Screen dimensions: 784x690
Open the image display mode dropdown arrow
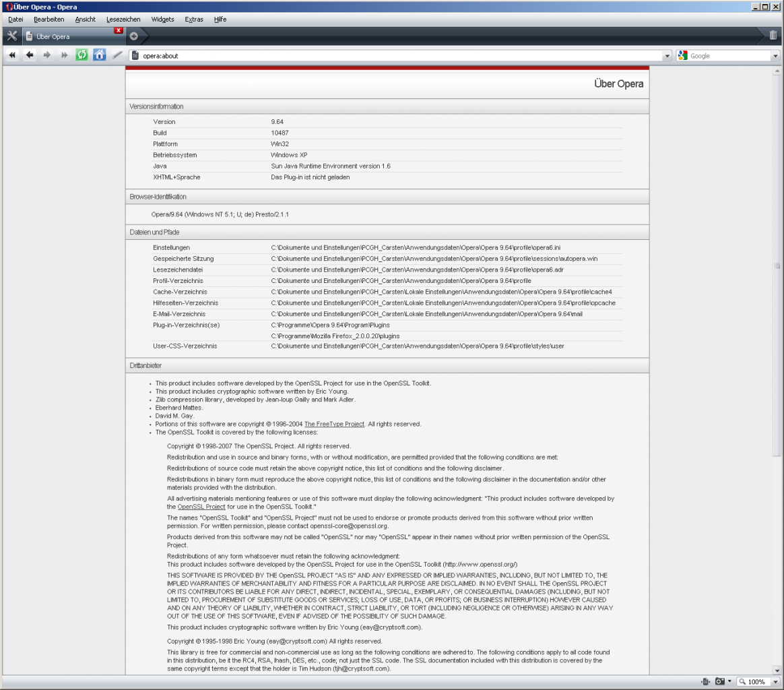click(729, 681)
